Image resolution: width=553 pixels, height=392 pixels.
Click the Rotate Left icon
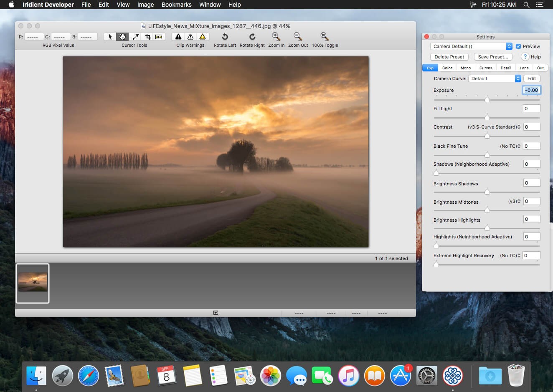pos(225,37)
